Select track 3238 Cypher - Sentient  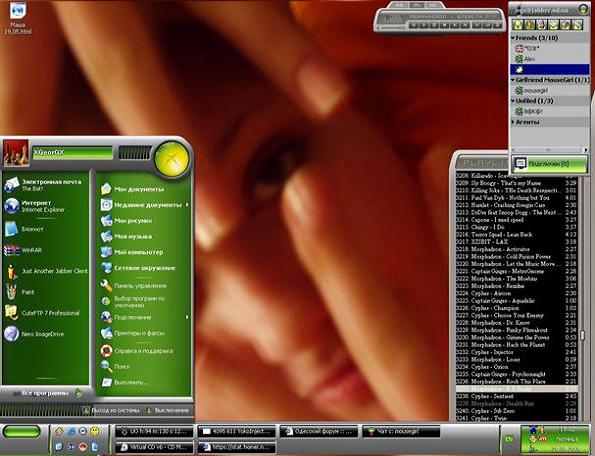tap(516, 396)
